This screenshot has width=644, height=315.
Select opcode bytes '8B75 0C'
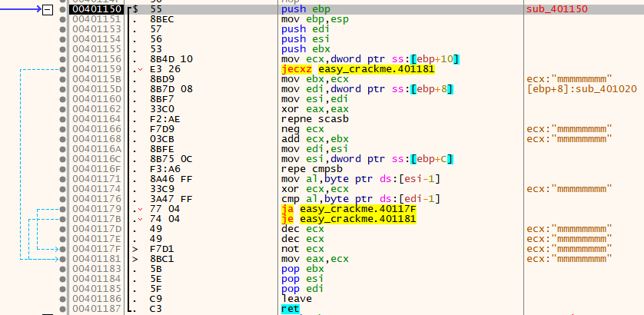(171, 159)
